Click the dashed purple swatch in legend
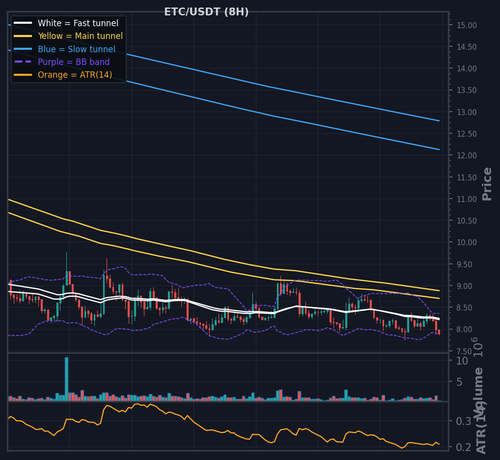This screenshot has width=500, height=460. (x=23, y=62)
